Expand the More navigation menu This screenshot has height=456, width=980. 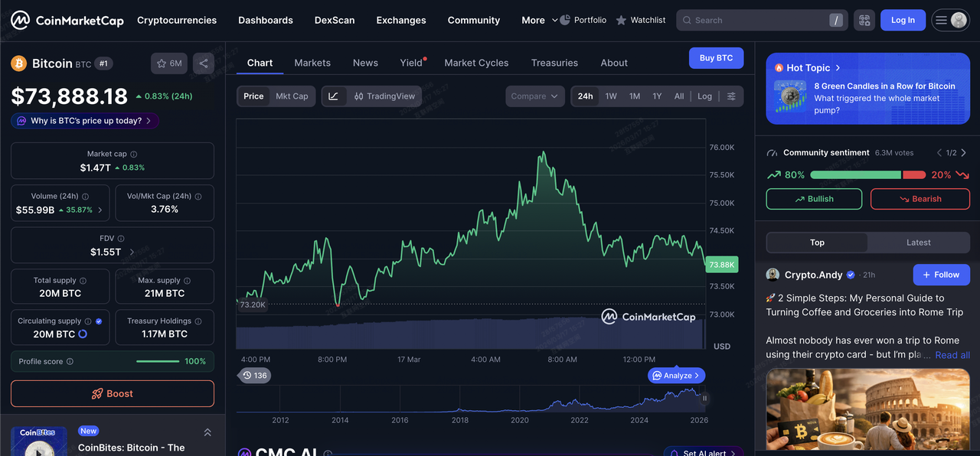point(539,21)
